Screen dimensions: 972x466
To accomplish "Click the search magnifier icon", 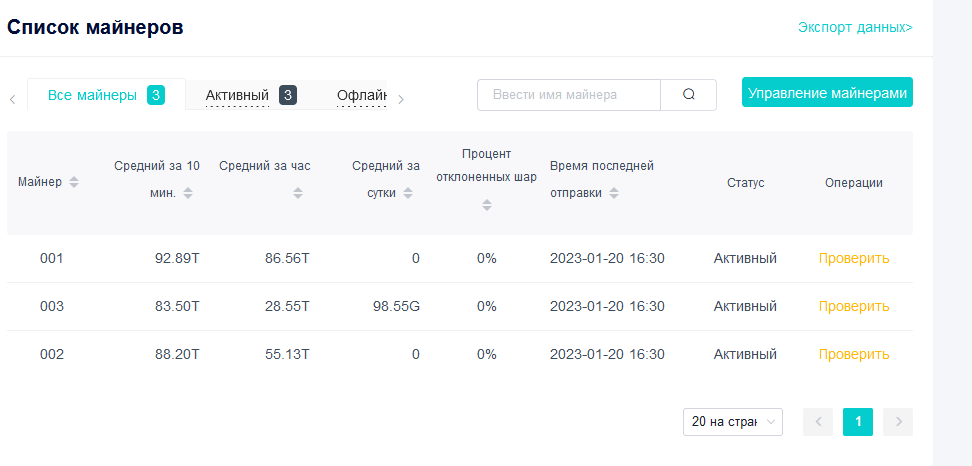I will (689, 95).
